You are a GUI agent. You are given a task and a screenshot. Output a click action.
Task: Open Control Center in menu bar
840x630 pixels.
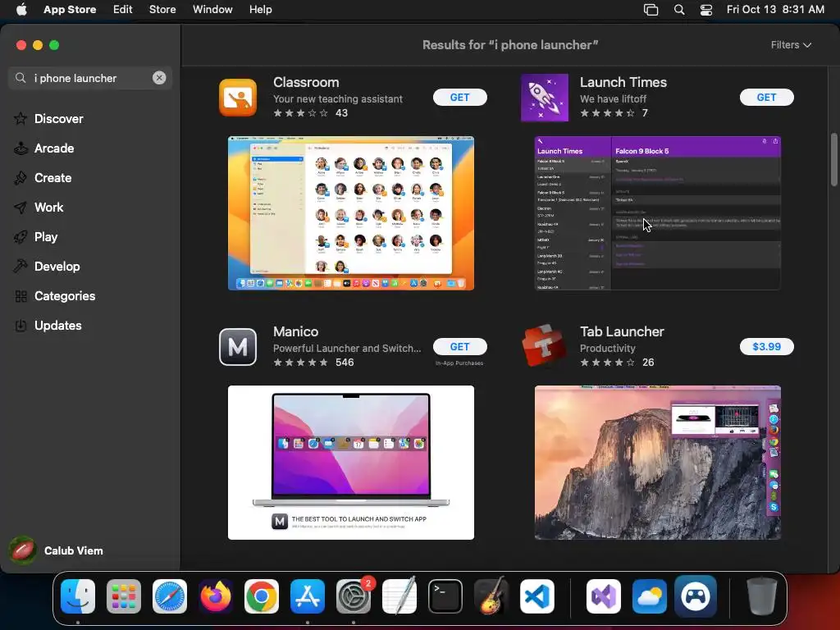pos(706,10)
